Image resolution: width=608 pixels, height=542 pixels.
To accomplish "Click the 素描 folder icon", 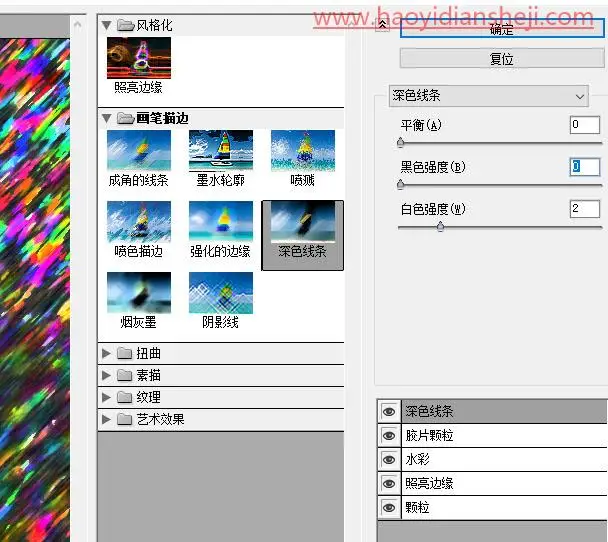I will tap(125, 375).
